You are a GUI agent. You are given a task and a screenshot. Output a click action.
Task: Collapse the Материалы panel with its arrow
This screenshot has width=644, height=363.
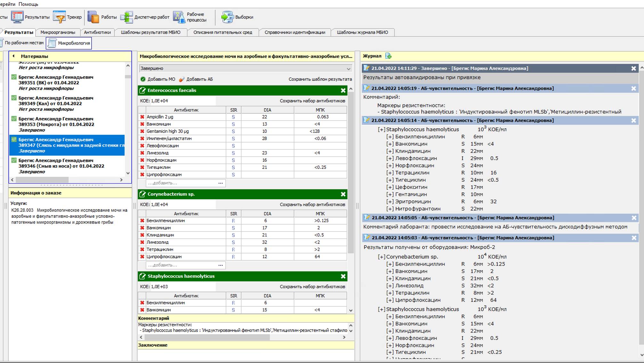[x=13, y=56]
